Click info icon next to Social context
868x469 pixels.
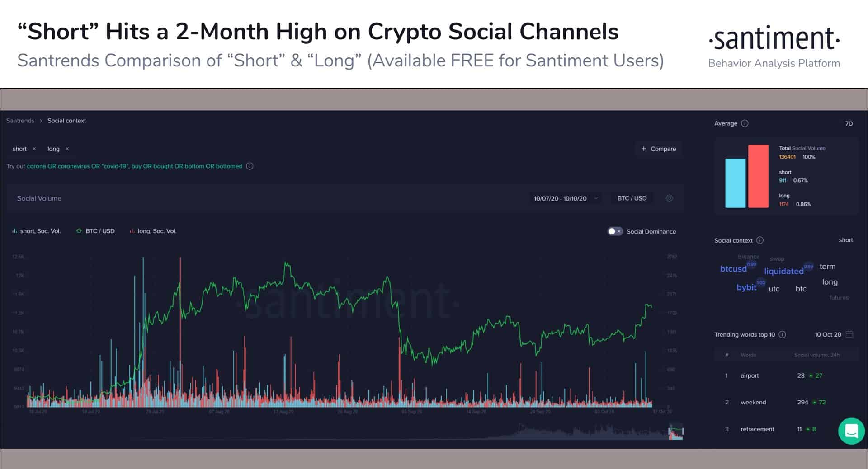(x=760, y=240)
